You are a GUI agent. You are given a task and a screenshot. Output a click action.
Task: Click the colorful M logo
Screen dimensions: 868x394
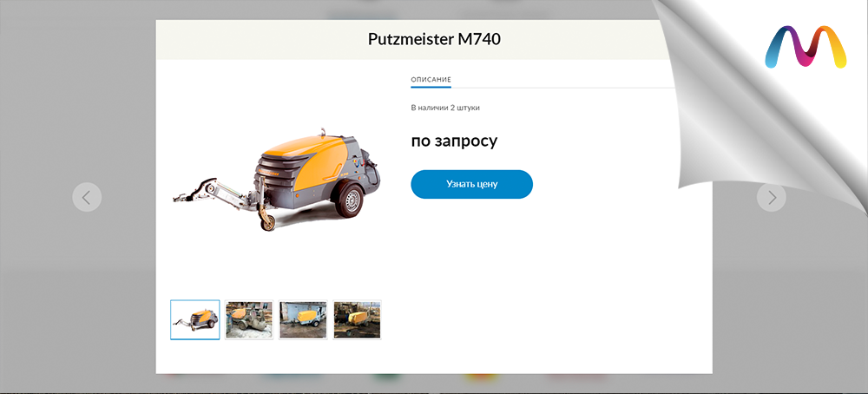tap(806, 48)
